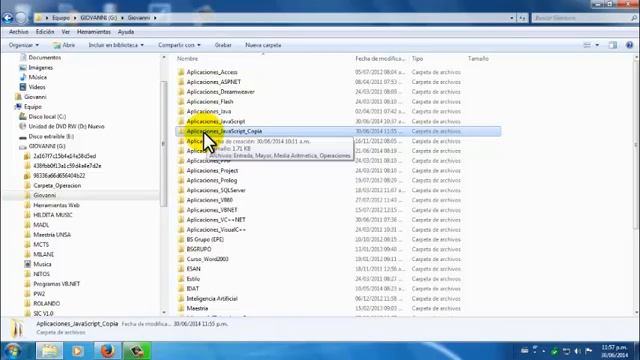Select Unidad de DVD RW (D:) Nuevo
This screenshot has height=360, width=640.
(x=66, y=127)
